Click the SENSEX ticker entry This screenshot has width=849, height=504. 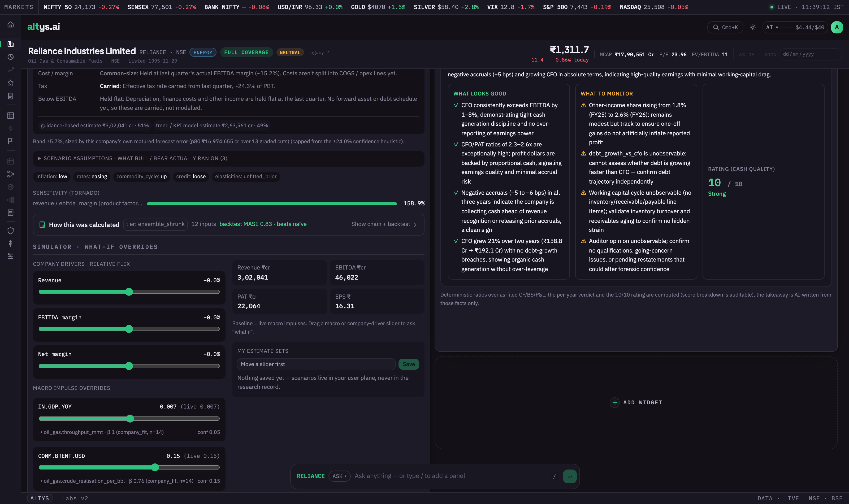tap(161, 7)
